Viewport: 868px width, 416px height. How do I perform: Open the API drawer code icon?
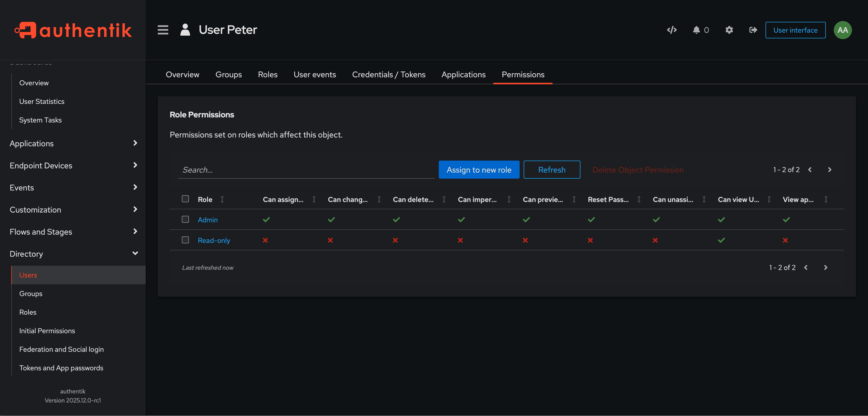[x=672, y=30]
